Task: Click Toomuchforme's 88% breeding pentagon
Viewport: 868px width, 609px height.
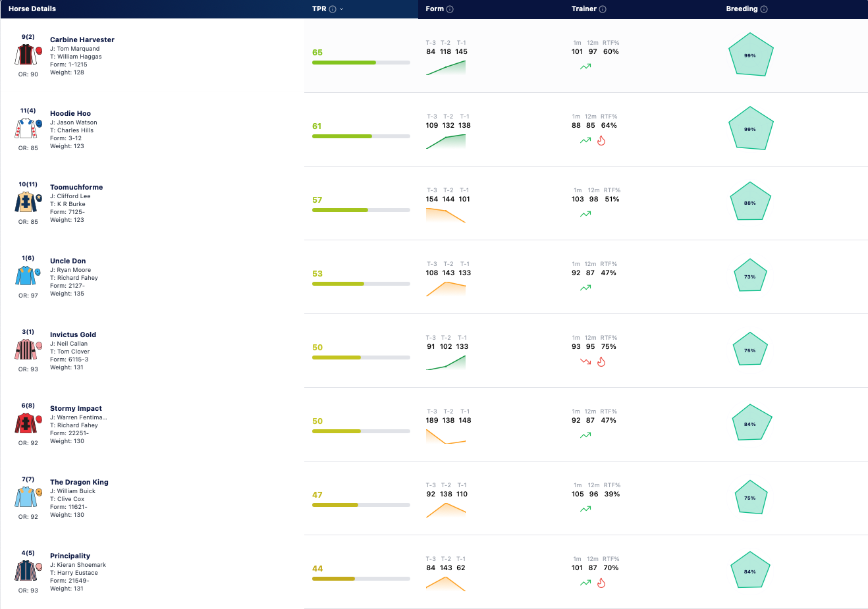Action: pyautogui.click(x=750, y=202)
